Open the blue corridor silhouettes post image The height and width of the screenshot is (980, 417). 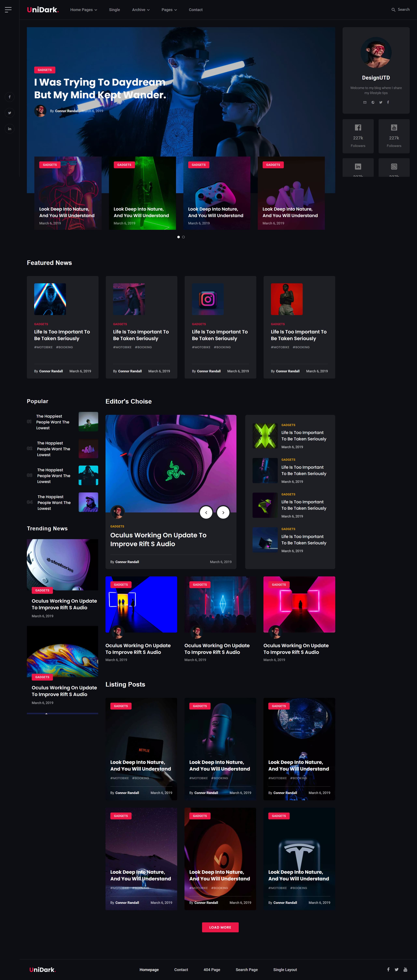[141, 605]
